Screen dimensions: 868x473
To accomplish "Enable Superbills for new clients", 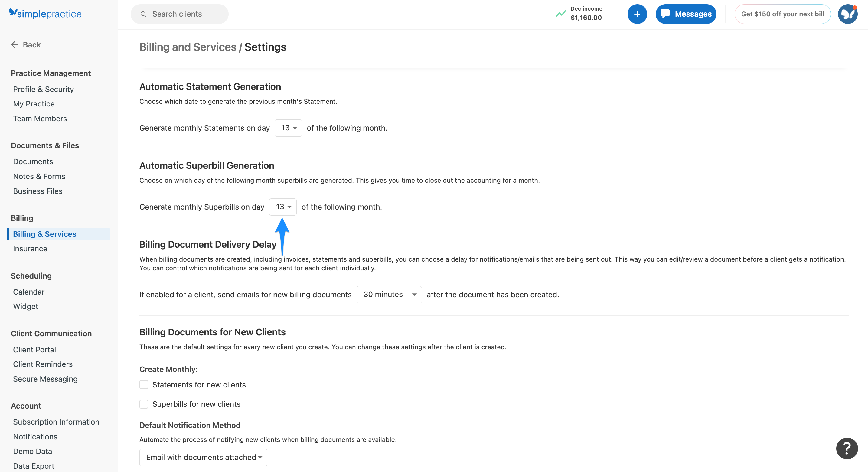I will [144, 404].
